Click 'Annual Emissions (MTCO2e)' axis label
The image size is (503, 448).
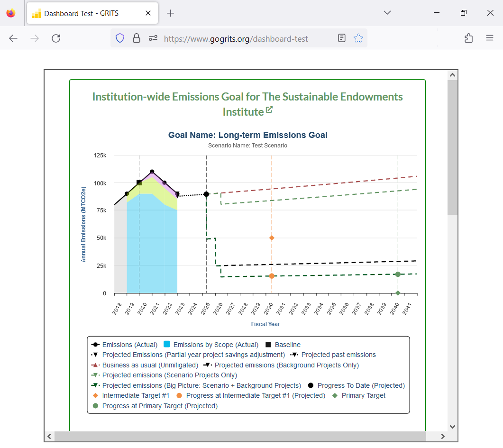(83, 224)
